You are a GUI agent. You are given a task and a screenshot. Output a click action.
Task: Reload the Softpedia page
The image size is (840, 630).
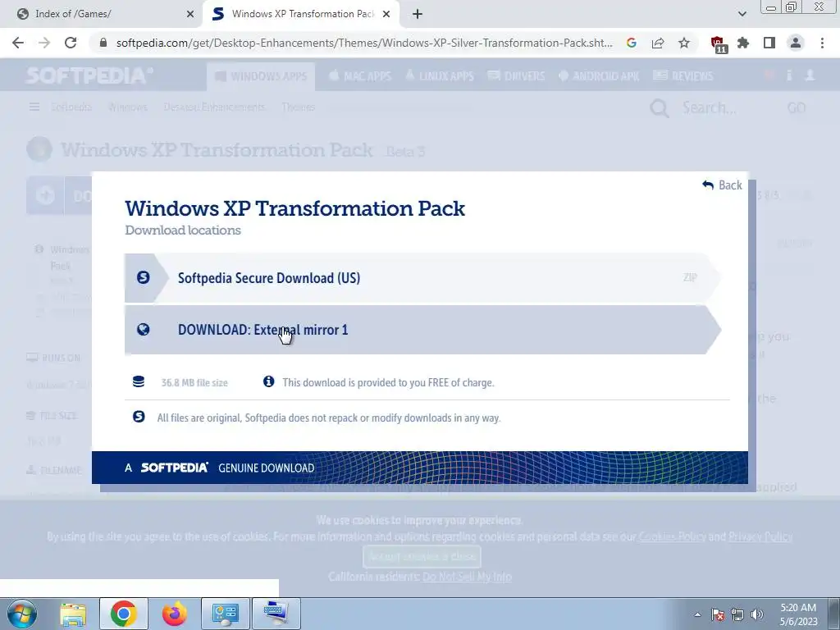pyautogui.click(x=71, y=43)
